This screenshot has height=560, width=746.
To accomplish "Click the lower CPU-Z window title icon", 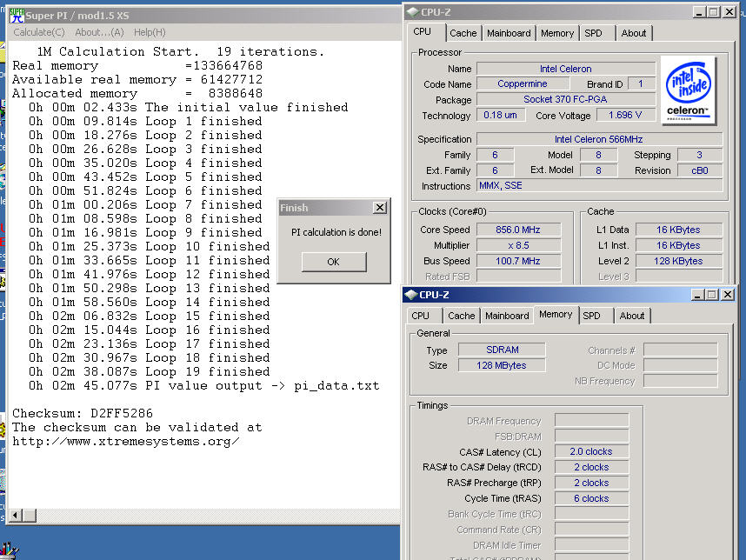I will tap(410, 295).
